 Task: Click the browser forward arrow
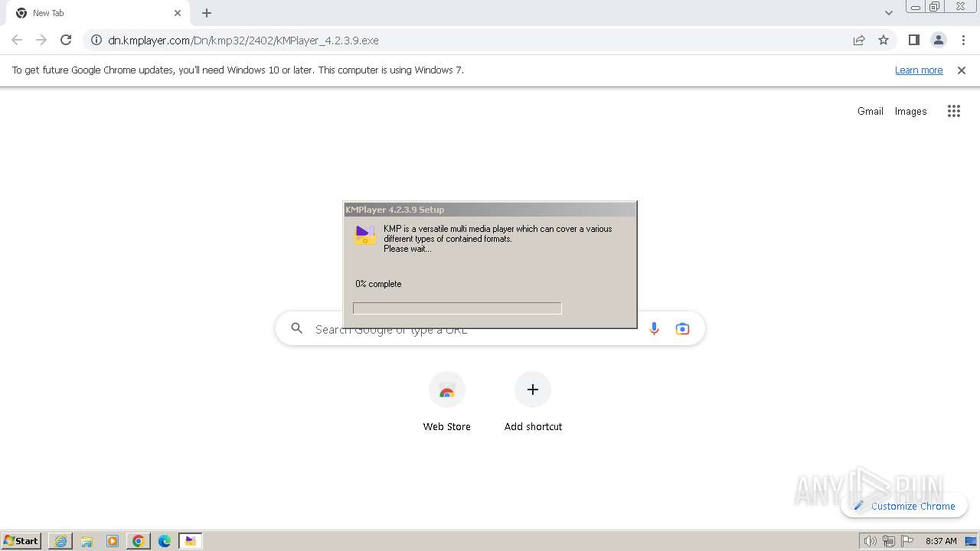click(x=41, y=40)
